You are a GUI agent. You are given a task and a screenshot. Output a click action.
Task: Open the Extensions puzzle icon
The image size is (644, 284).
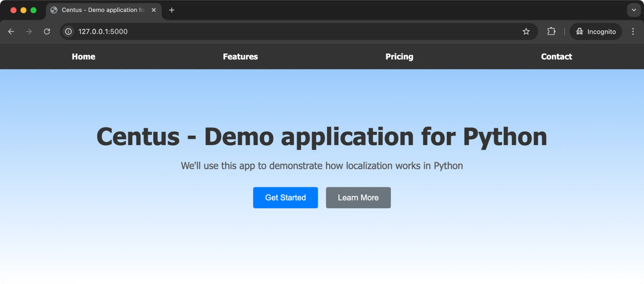coord(551,32)
